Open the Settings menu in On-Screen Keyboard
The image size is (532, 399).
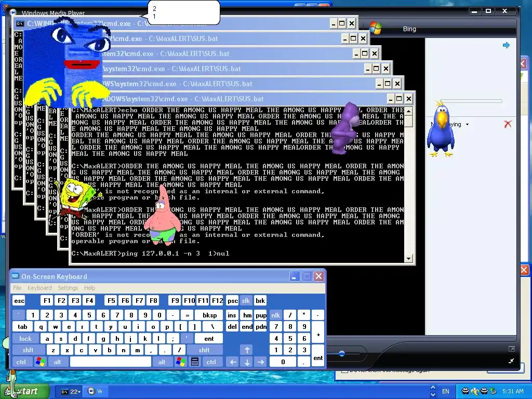click(x=68, y=288)
